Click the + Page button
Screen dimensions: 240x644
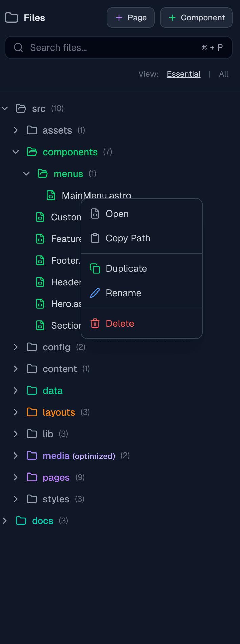click(131, 18)
